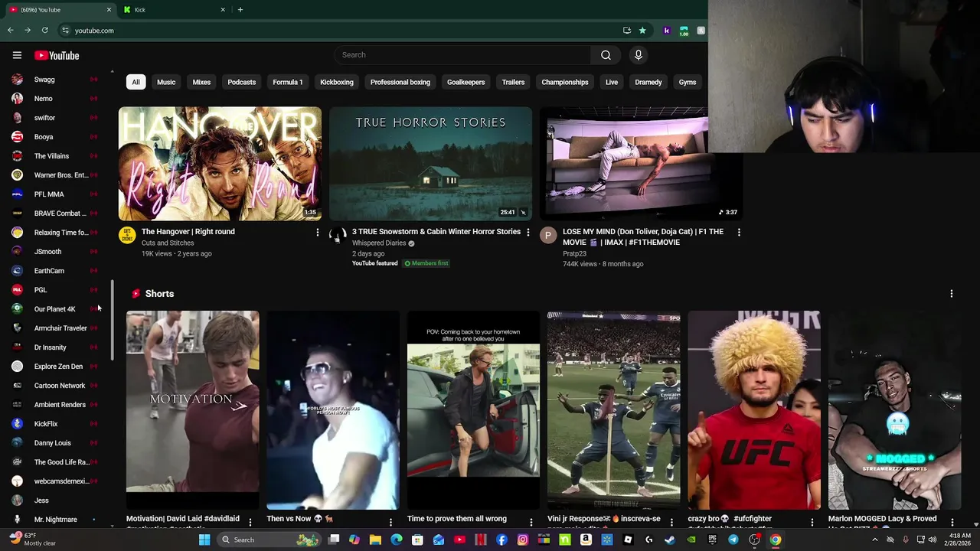Select the Live filter chip
Screen dimensions: 980x551
click(612, 82)
